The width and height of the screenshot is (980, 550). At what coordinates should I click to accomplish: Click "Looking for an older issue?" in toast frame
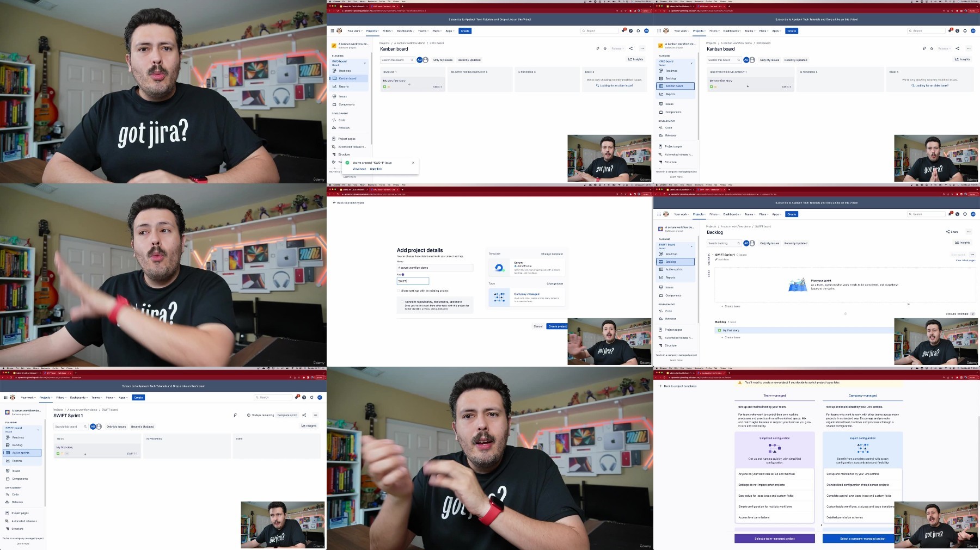click(616, 85)
